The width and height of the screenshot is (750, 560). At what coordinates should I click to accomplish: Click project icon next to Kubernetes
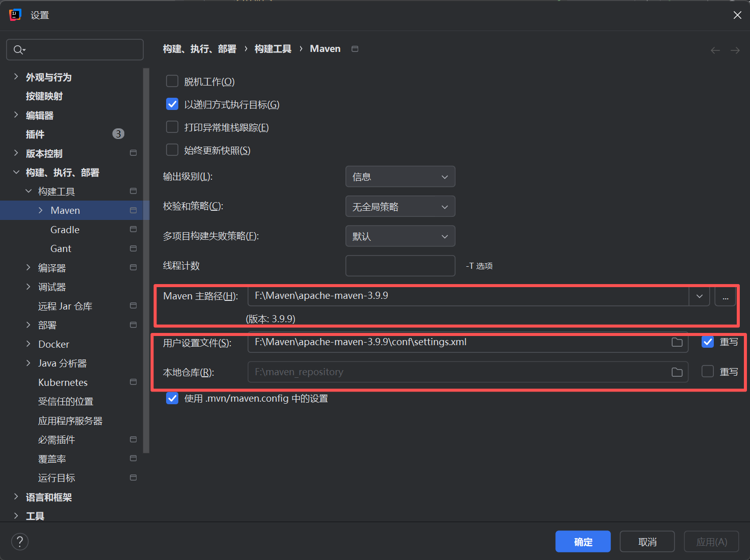coord(133,382)
